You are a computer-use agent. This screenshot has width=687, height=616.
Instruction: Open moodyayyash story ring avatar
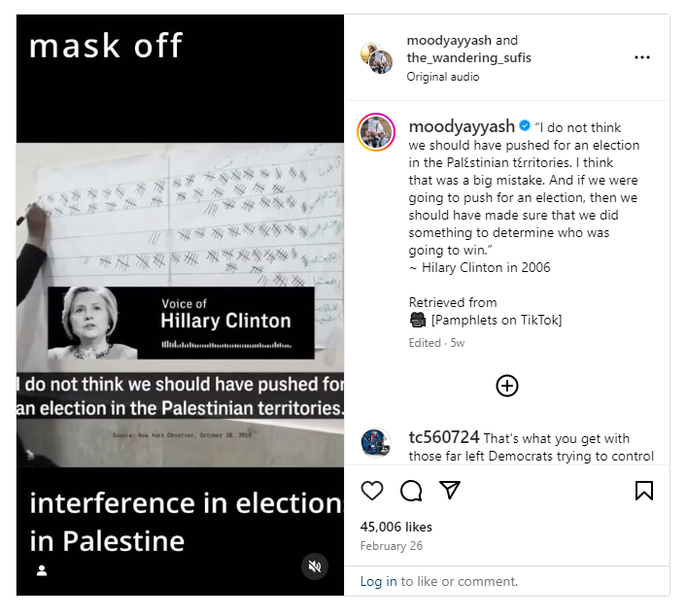click(x=376, y=132)
